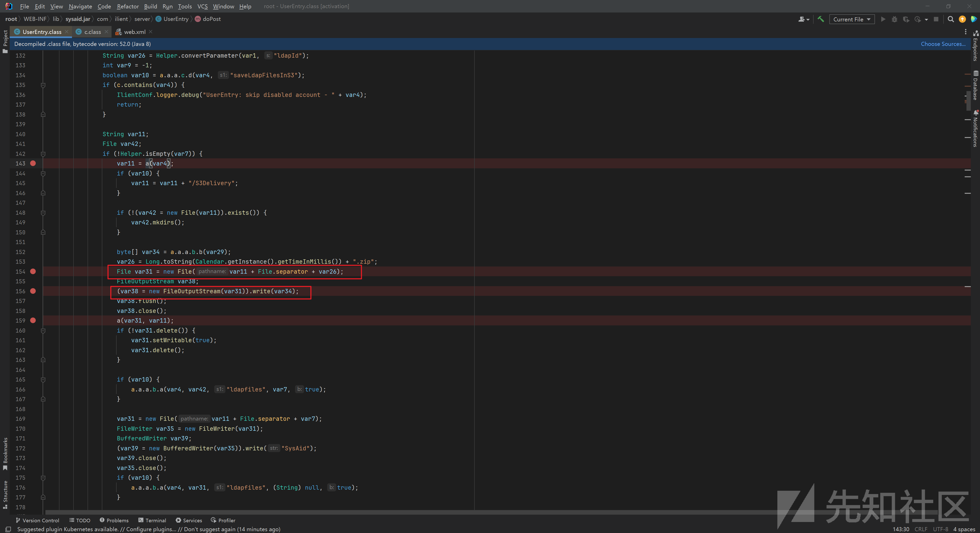This screenshot has width=980, height=533.
Task: Click the Debug bug icon in toolbar
Action: tap(895, 19)
